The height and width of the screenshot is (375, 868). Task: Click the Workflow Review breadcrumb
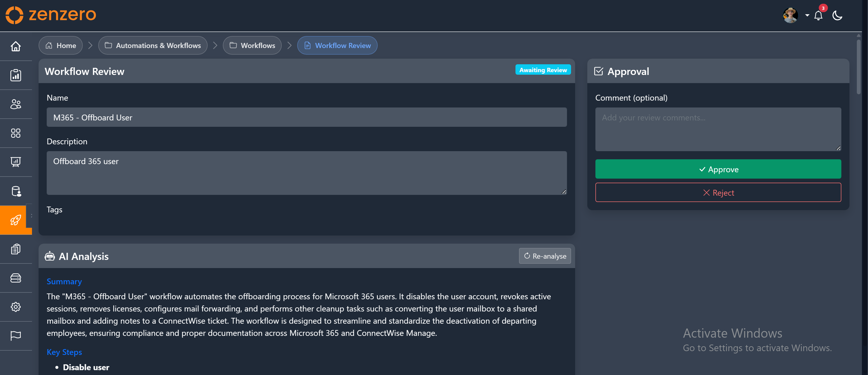(337, 45)
